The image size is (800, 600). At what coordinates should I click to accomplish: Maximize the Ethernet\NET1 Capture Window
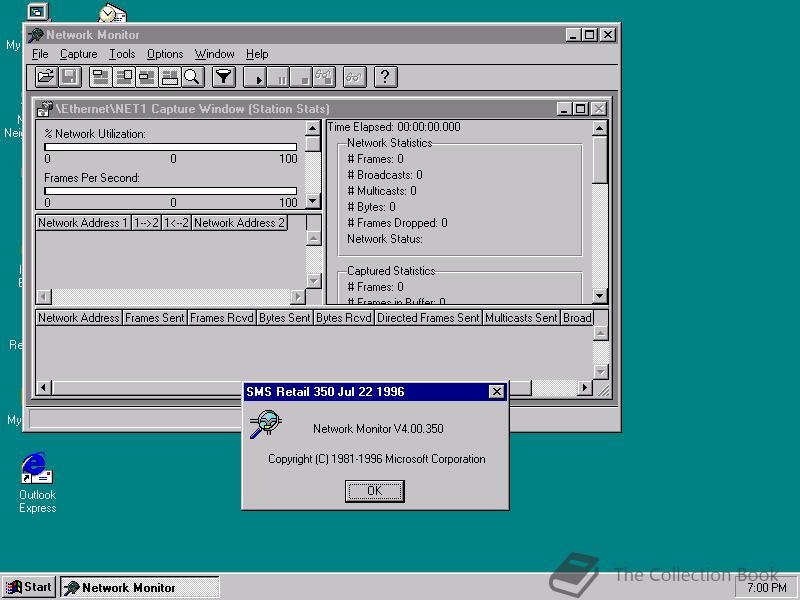(580, 109)
